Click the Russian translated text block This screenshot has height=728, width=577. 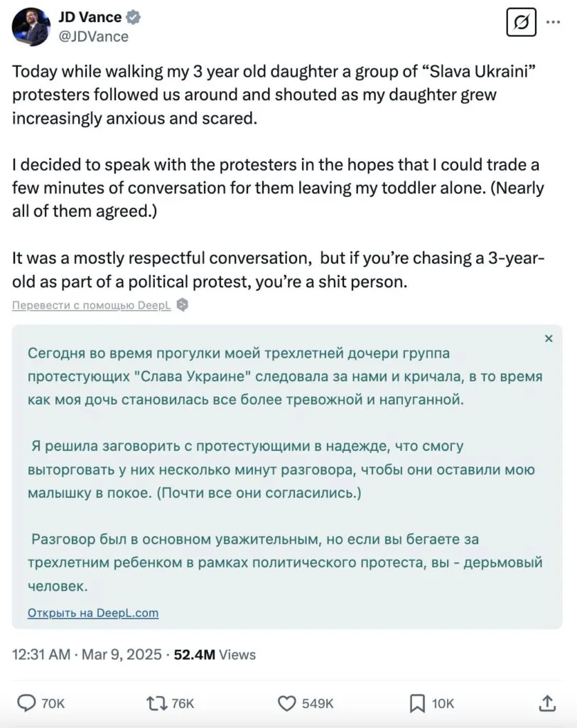click(x=285, y=469)
